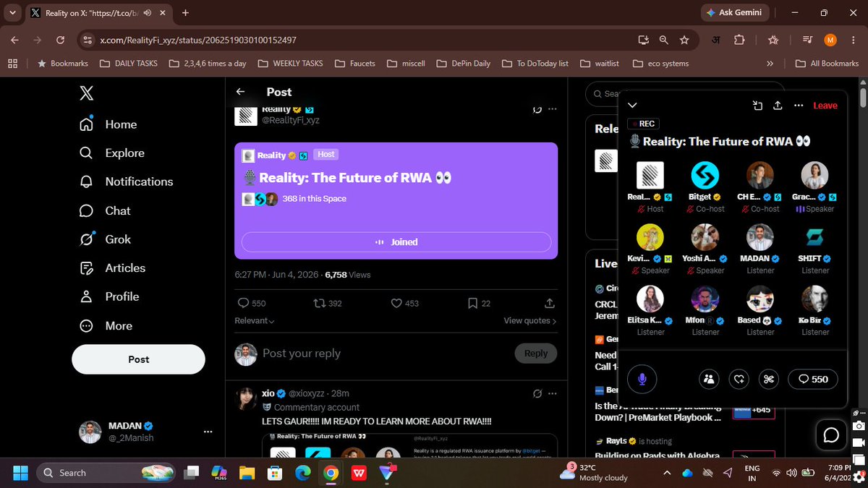Go to Home in X sidebar

point(108,124)
